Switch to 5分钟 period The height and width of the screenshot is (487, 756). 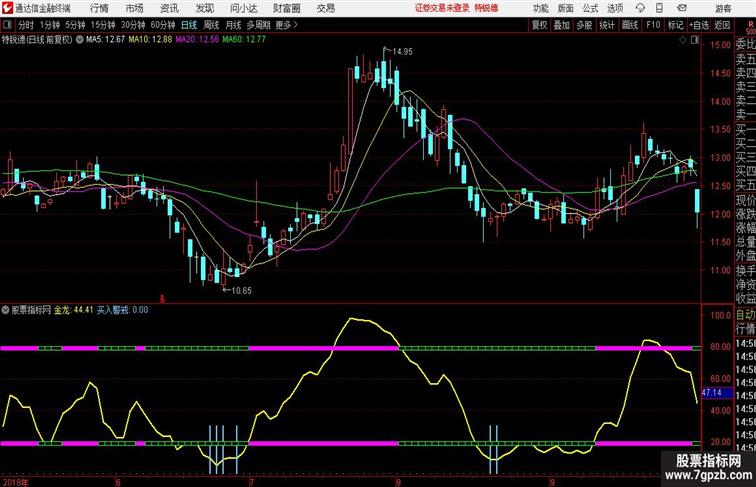(75, 25)
